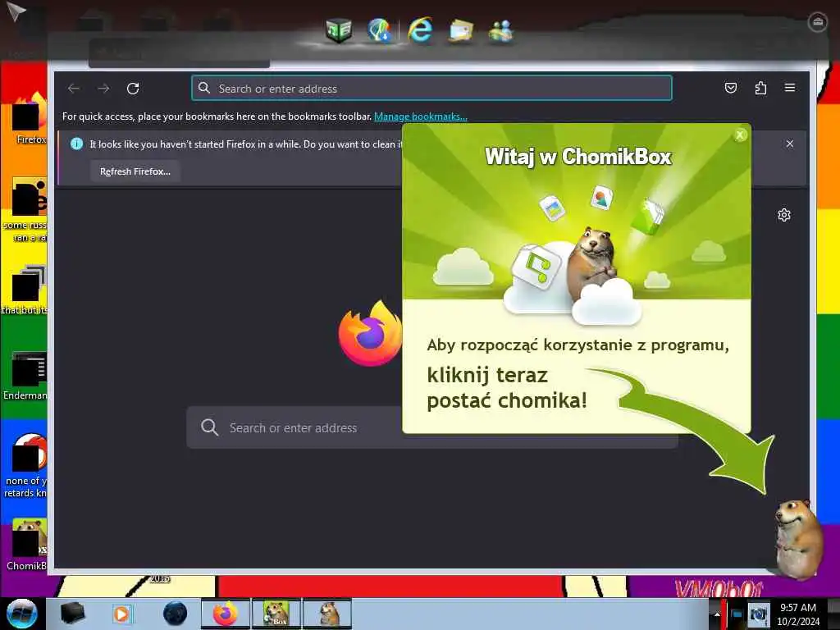The image size is (840, 630).
Task: Click the round briefcase icon at top right
Action: pyautogui.click(x=817, y=22)
